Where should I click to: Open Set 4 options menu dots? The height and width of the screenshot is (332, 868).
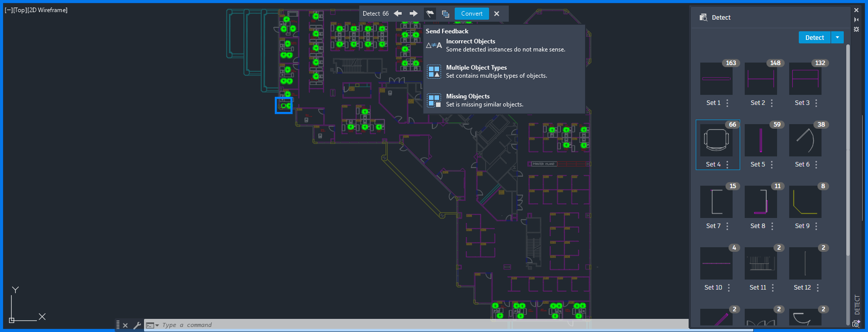pos(728,164)
